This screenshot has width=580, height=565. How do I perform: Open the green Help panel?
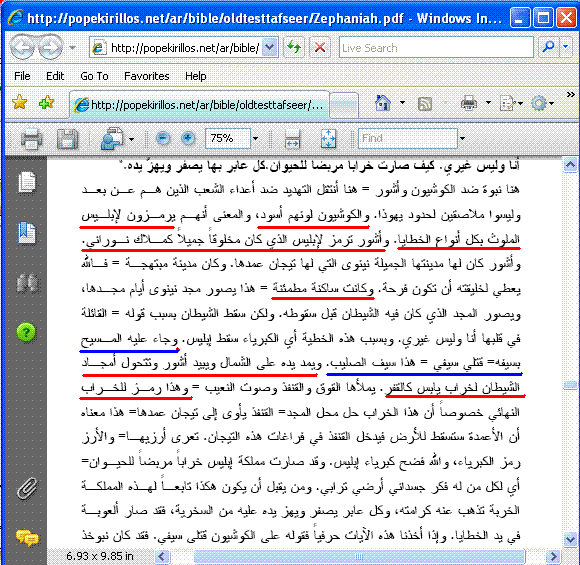26,332
